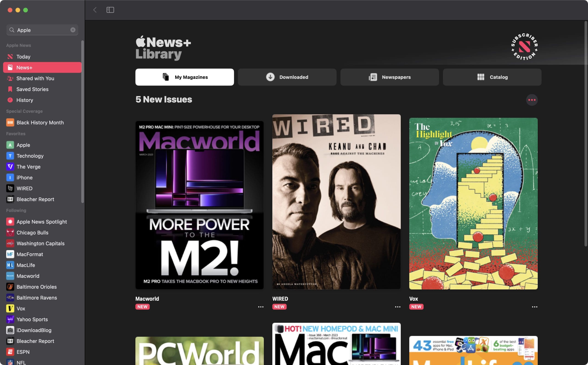The width and height of the screenshot is (588, 365).
Task: Open the Technology favorite topic
Action: click(x=42, y=156)
